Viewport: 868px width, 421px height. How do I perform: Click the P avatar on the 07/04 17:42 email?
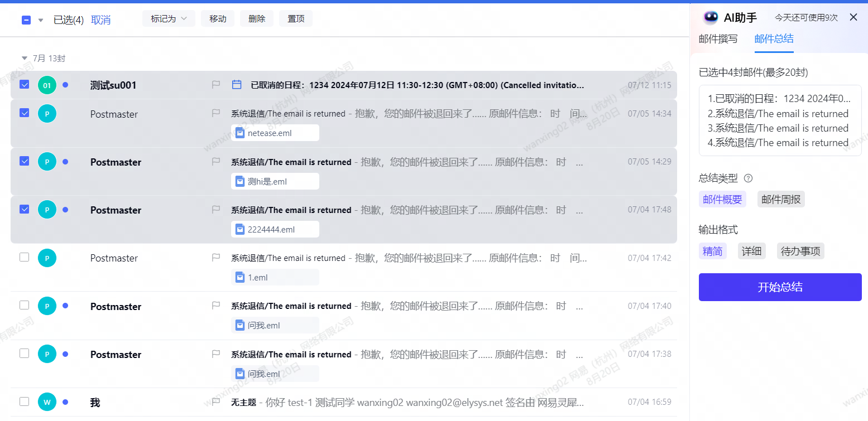tap(47, 258)
